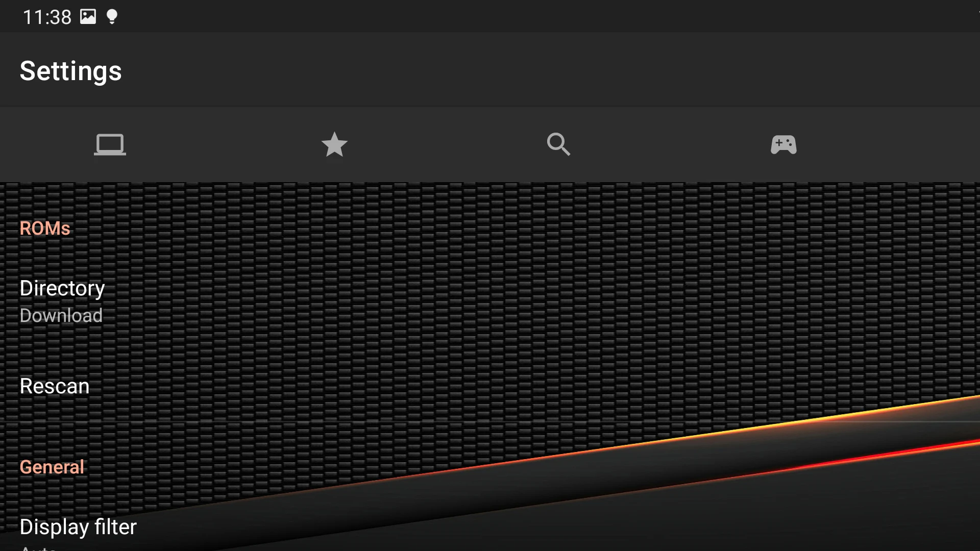
Task: Tap the lightbulb notification icon in status bar
Action: [x=112, y=17]
